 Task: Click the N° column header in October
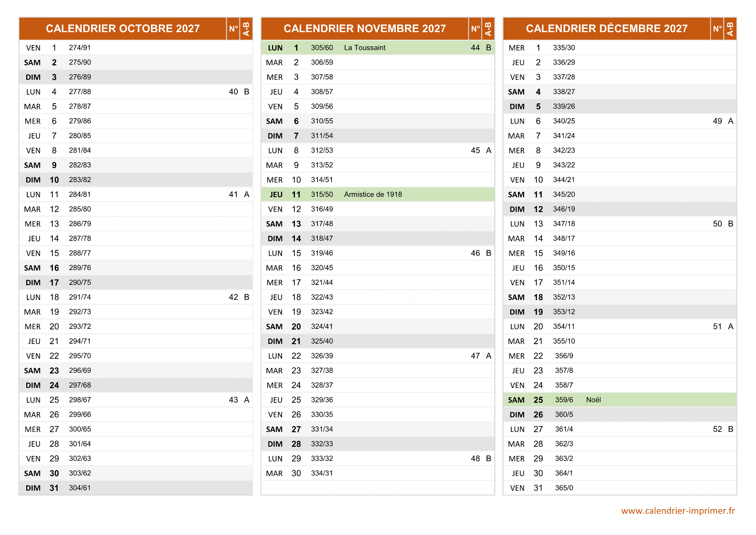pos(233,28)
